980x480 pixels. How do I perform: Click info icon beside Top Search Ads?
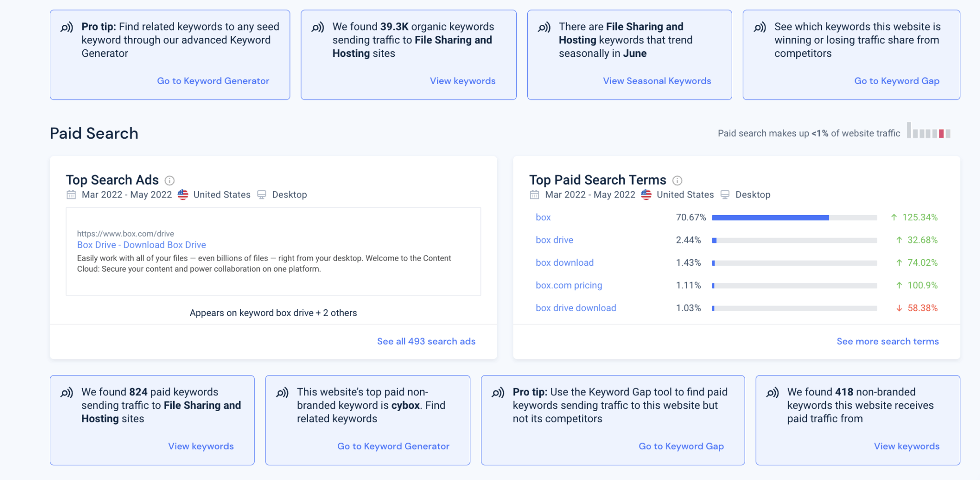pos(169,180)
